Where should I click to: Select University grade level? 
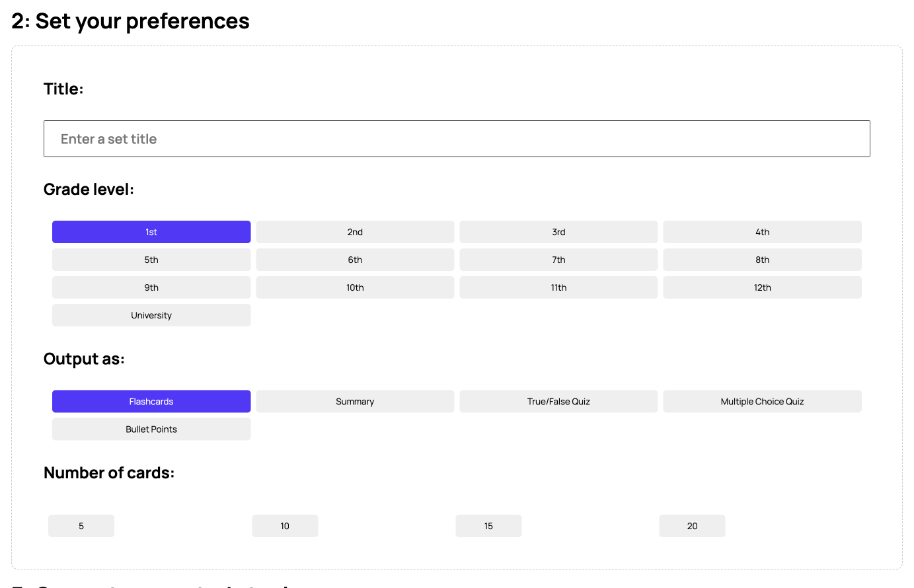pos(151,315)
